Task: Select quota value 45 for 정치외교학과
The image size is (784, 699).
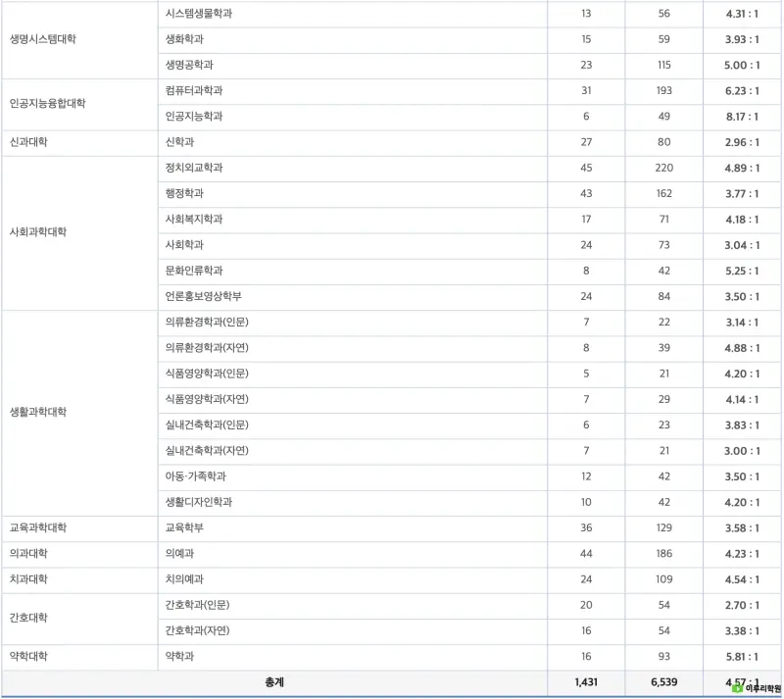Action: (586, 168)
